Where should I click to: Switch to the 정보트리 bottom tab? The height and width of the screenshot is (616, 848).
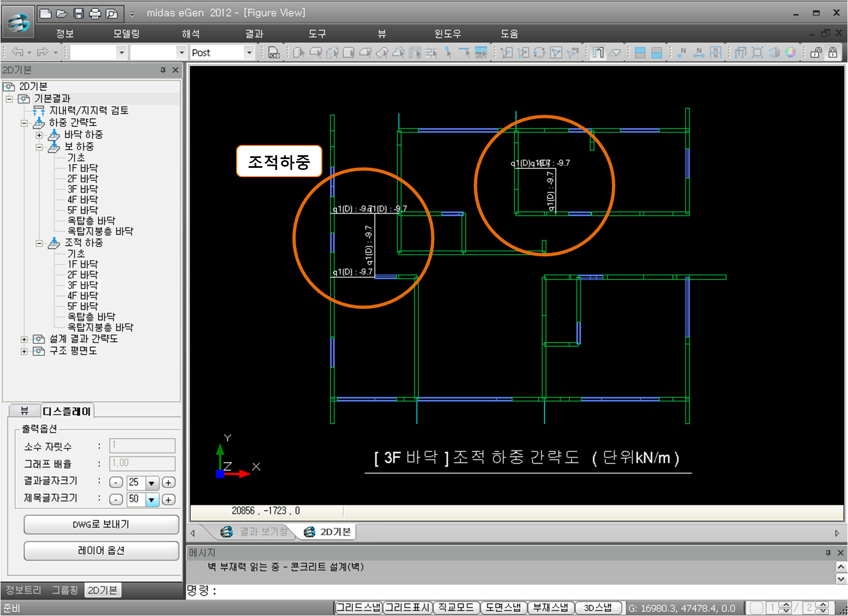click(x=23, y=590)
